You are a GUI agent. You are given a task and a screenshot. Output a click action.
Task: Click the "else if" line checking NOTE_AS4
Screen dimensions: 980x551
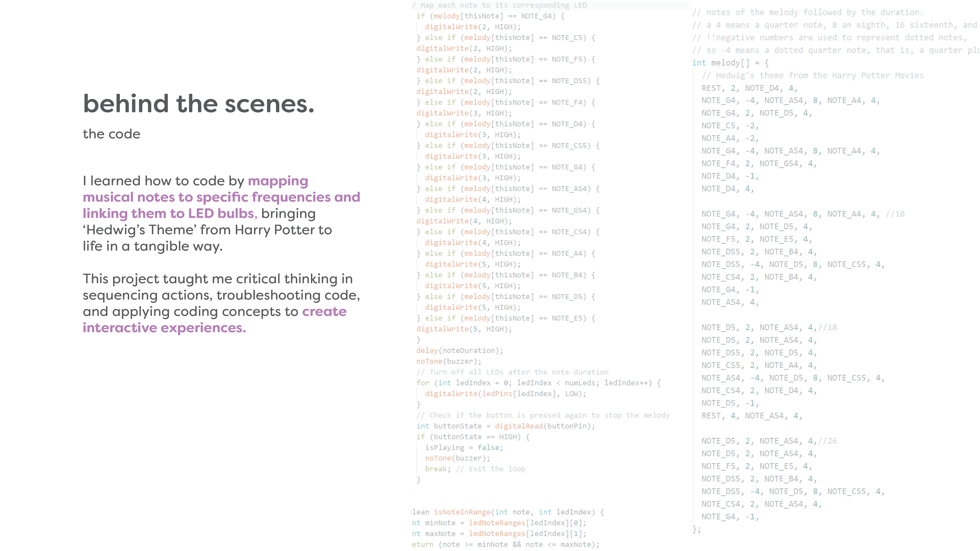[508, 189]
